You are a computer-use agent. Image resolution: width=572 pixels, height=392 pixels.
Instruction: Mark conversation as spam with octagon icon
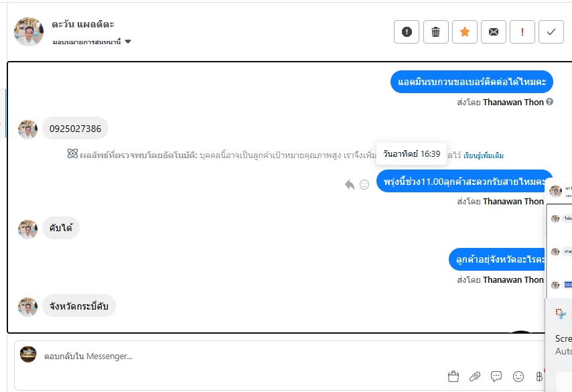pyautogui.click(x=407, y=31)
